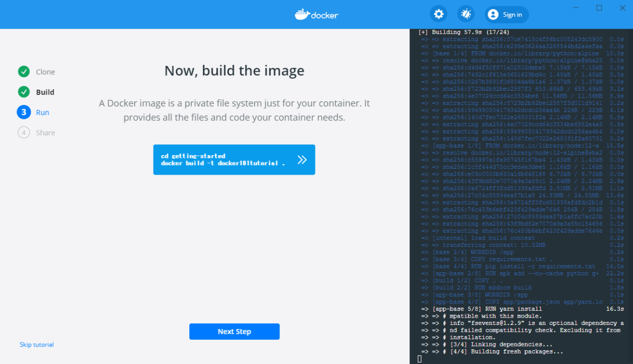
Task: Click the green checkmark beside Clone
Action: pyautogui.click(x=24, y=72)
